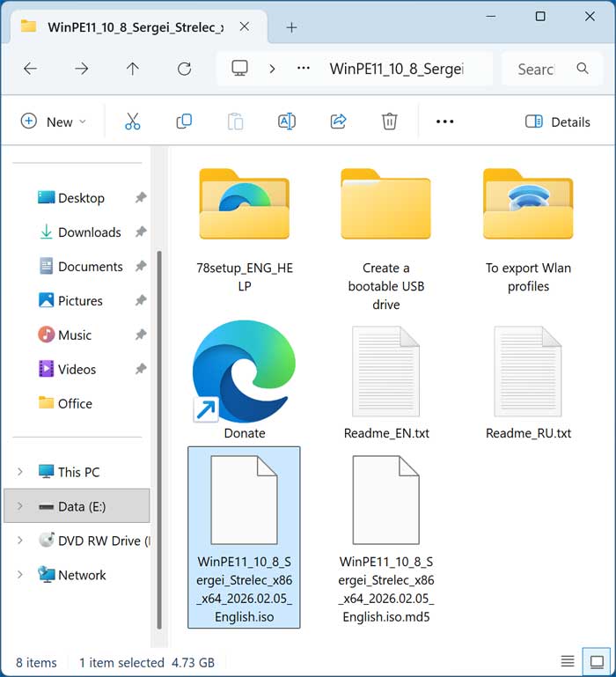
Task: Expand This PC tree node
Action: (x=20, y=472)
